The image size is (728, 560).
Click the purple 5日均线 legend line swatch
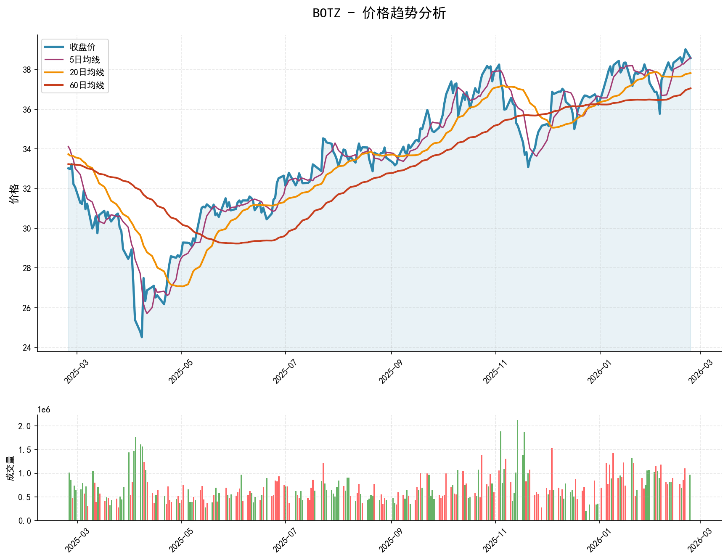point(55,60)
